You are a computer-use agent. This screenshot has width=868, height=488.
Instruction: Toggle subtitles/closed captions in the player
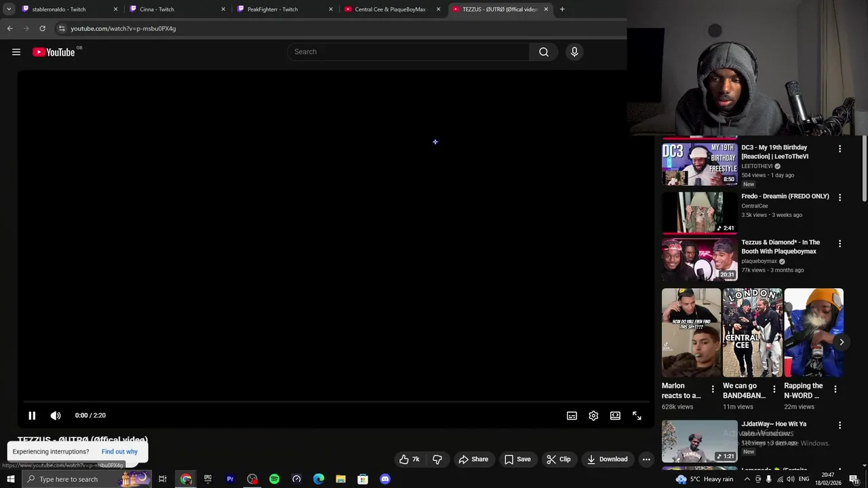572,415
